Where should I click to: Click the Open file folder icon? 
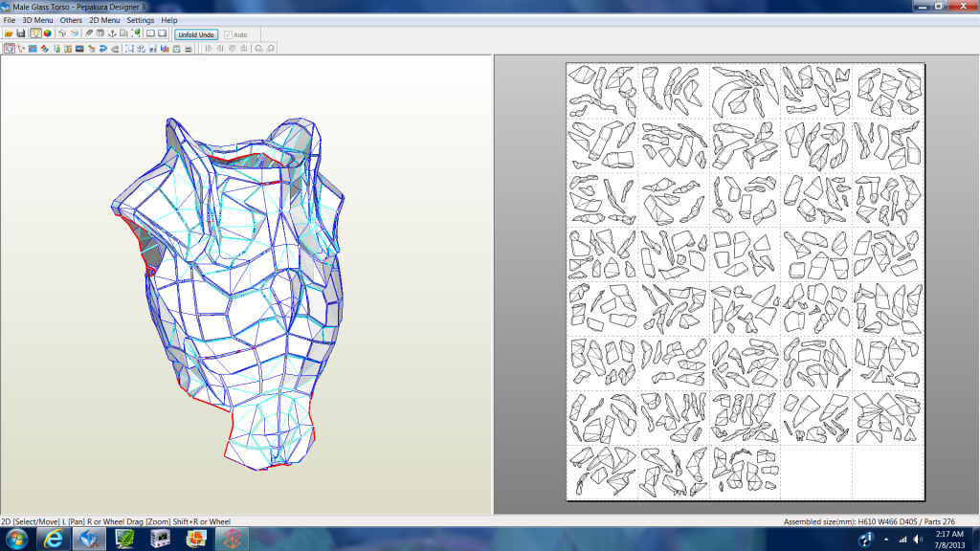tap(9, 33)
